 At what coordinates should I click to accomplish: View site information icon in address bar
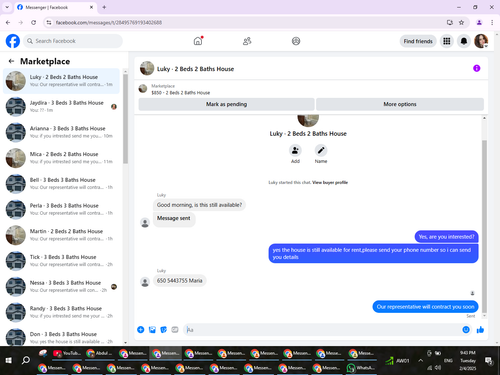coord(49,22)
